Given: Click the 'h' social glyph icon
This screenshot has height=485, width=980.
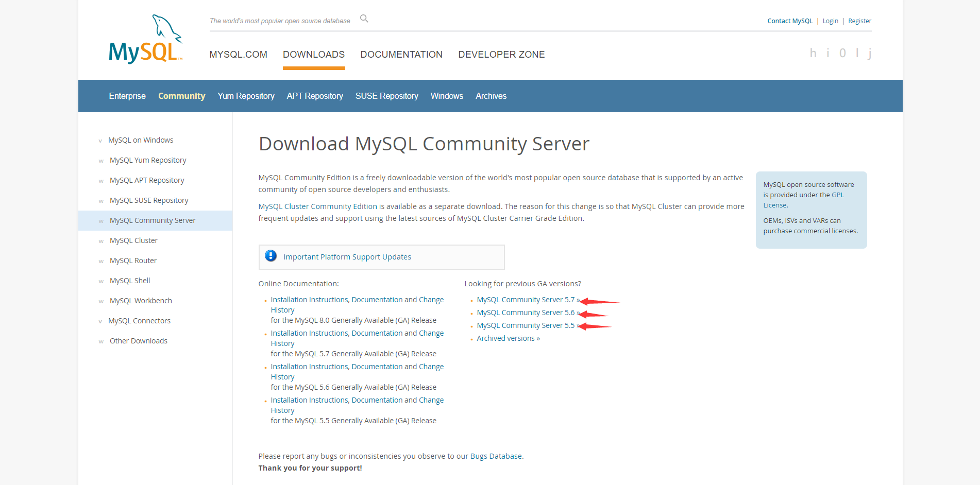Looking at the screenshot, I should [x=813, y=54].
